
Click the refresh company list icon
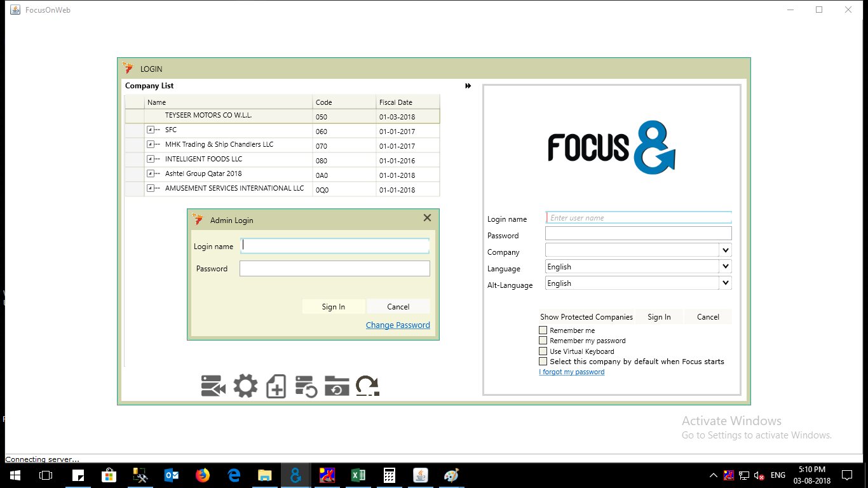tap(367, 384)
